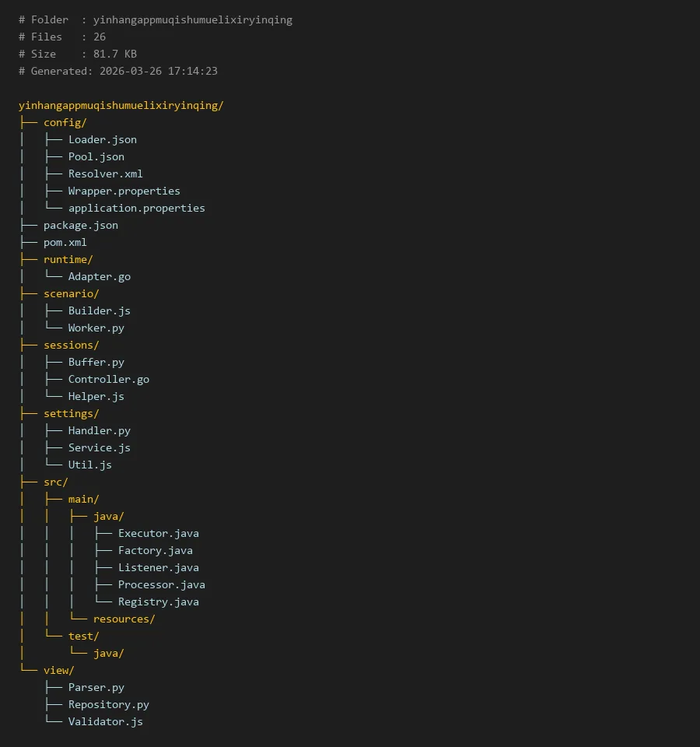The width and height of the screenshot is (700, 747).
Task: Select Builder.js in scenario folder
Action: pos(99,310)
